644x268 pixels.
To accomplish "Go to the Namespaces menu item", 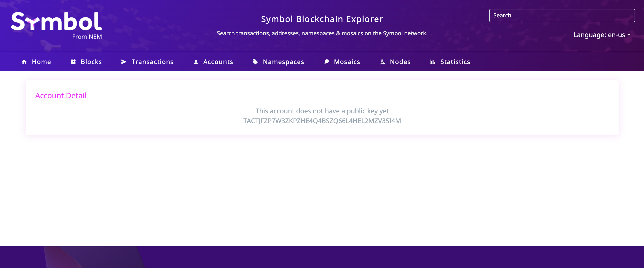I will 283,62.
